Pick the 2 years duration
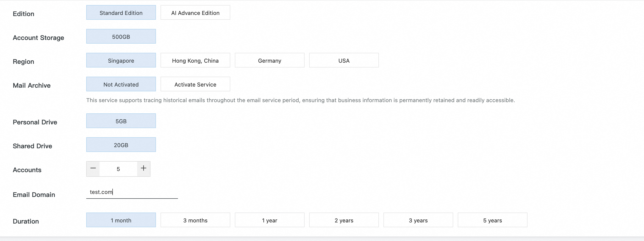Screen dimensions: 644x241 coord(344,220)
